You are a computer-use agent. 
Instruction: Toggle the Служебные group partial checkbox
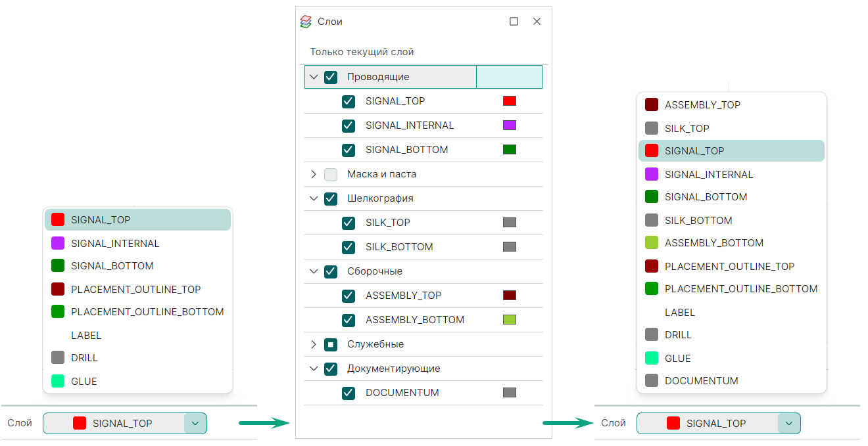(x=331, y=344)
